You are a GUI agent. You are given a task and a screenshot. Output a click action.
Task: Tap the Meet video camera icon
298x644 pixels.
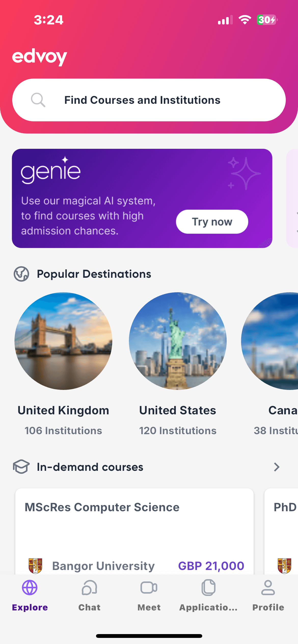tap(149, 588)
